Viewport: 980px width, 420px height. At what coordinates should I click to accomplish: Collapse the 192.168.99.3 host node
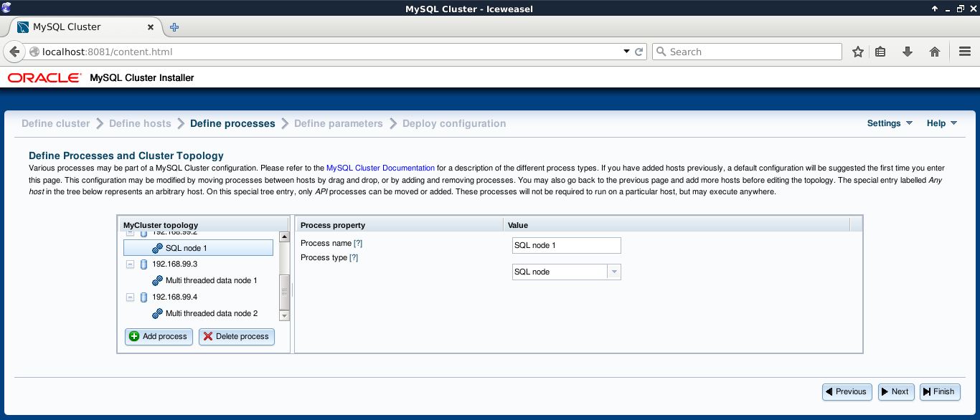tap(130, 264)
